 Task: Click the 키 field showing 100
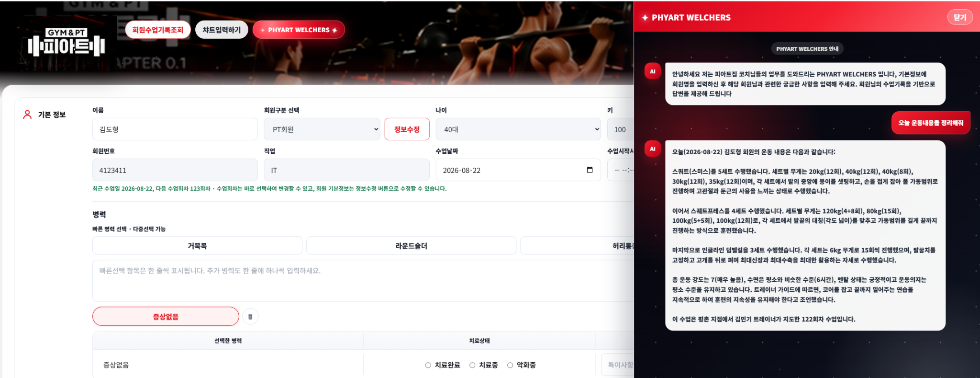(x=621, y=129)
